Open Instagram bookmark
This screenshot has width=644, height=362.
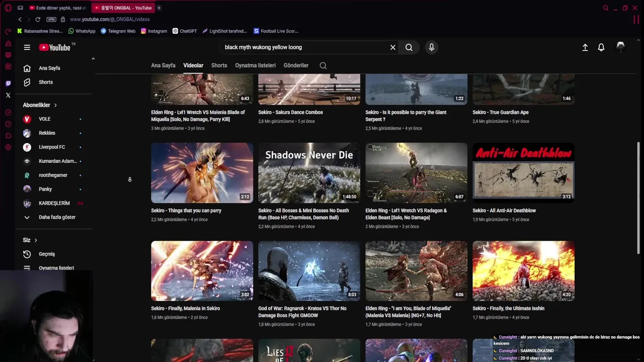(x=153, y=31)
